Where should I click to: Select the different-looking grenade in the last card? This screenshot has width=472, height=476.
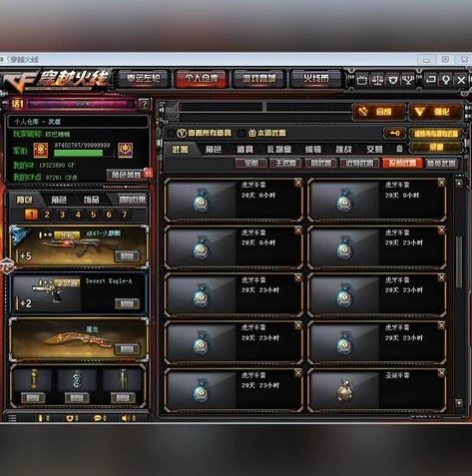[x=377, y=390]
